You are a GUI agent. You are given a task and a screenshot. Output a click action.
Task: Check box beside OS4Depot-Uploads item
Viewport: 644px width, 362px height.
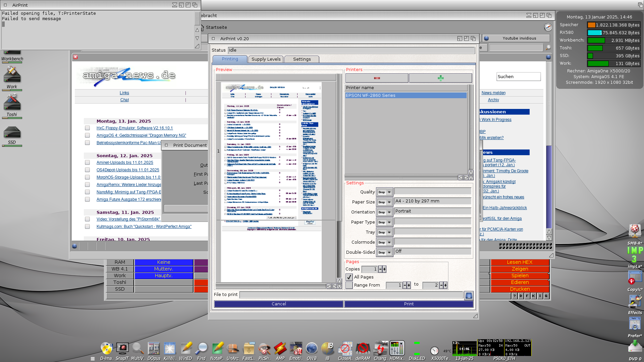tap(87, 170)
